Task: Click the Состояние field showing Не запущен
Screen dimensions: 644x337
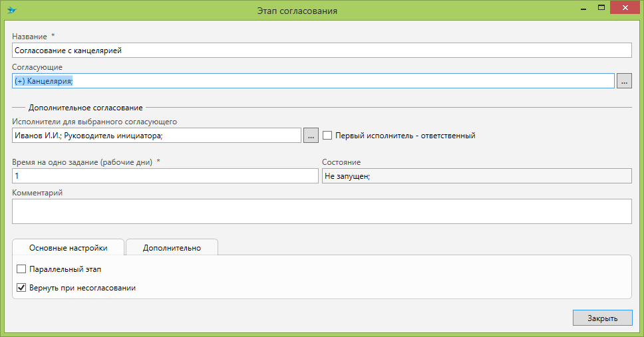Action: pyautogui.click(x=476, y=176)
